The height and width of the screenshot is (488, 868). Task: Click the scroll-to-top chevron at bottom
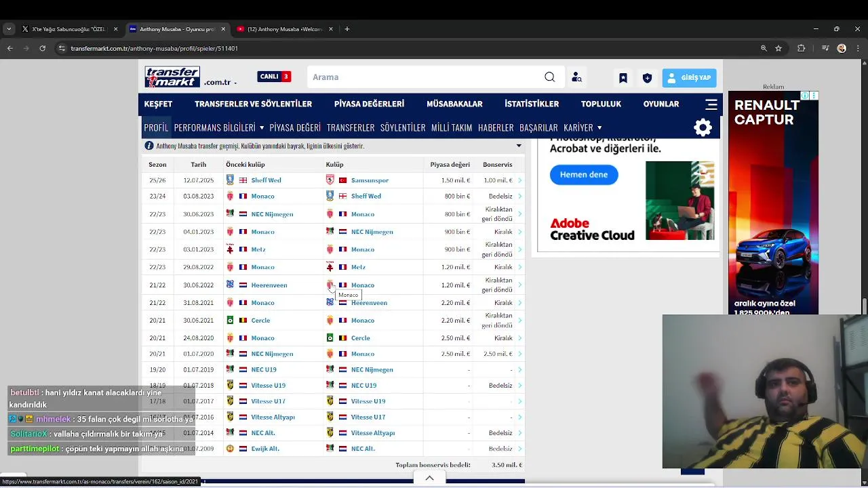click(x=429, y=478)
